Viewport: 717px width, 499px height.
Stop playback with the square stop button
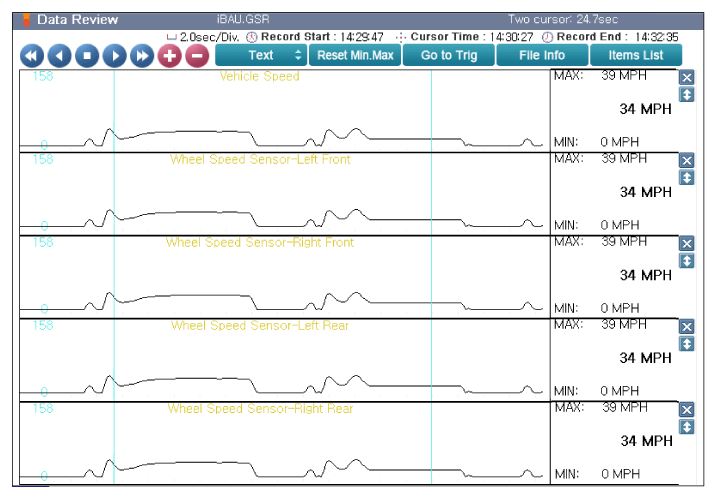(87, 56)
